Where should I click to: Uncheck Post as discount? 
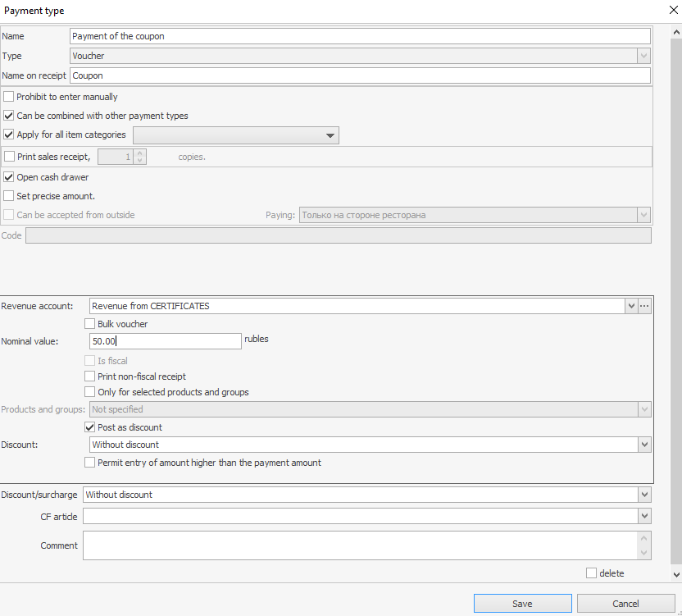coord(90,427)
